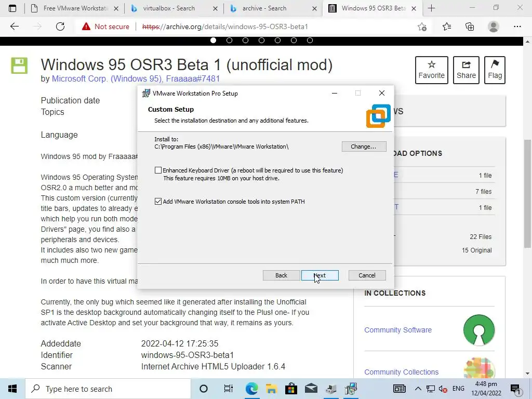
Task: Switch to virtualbox - Search tab
Action: [x=169, y=8]
